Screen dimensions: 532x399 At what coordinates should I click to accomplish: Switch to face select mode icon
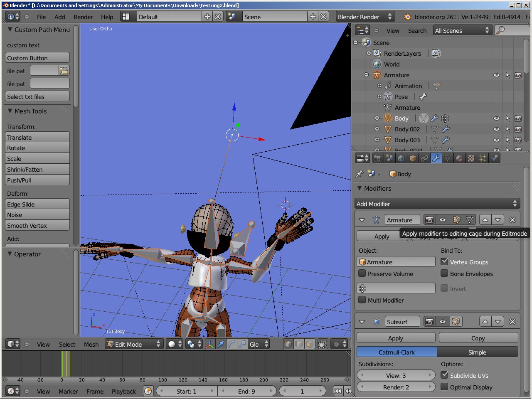[310, 344]
